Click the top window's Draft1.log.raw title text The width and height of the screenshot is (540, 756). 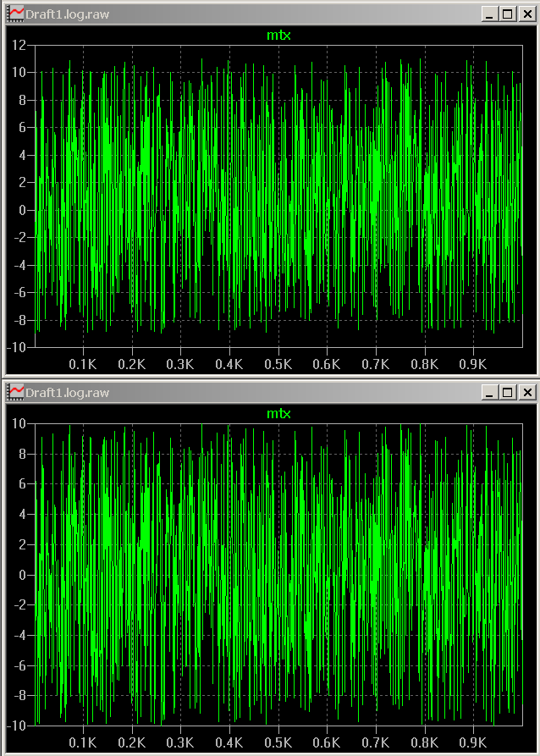pyautogui.click(x=67, y=14)
